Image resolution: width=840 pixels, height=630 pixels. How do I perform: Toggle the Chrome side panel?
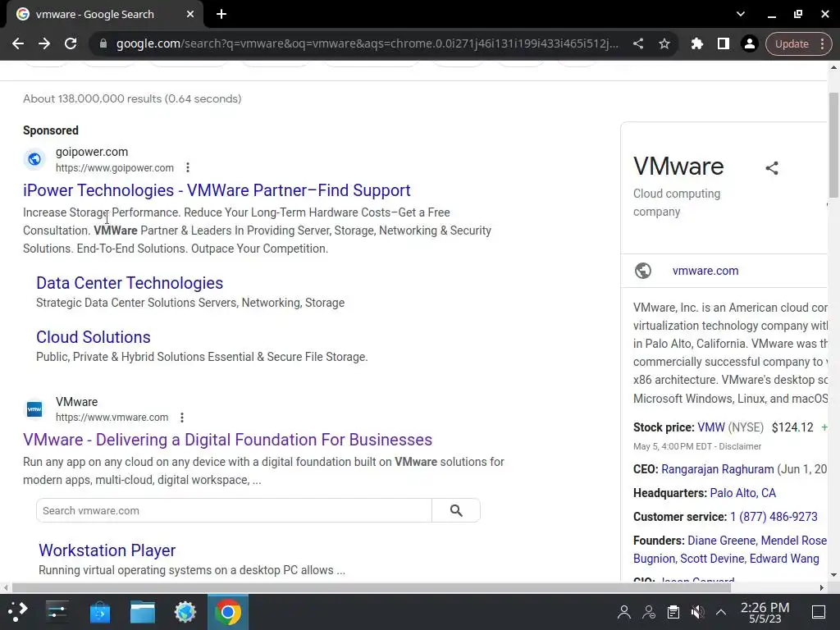(x=724, y=44)
